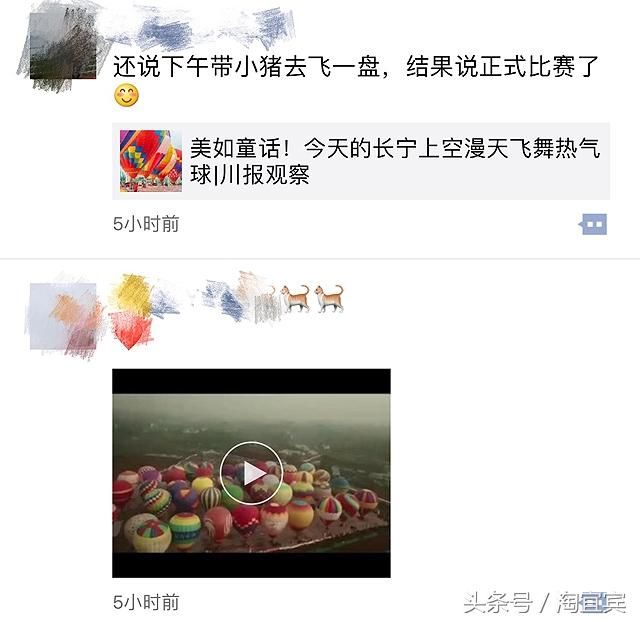Click the post text 还说下午带小猪去飞一盘
Viewport: 640px width, 622px height.
(x=245, y=66)
